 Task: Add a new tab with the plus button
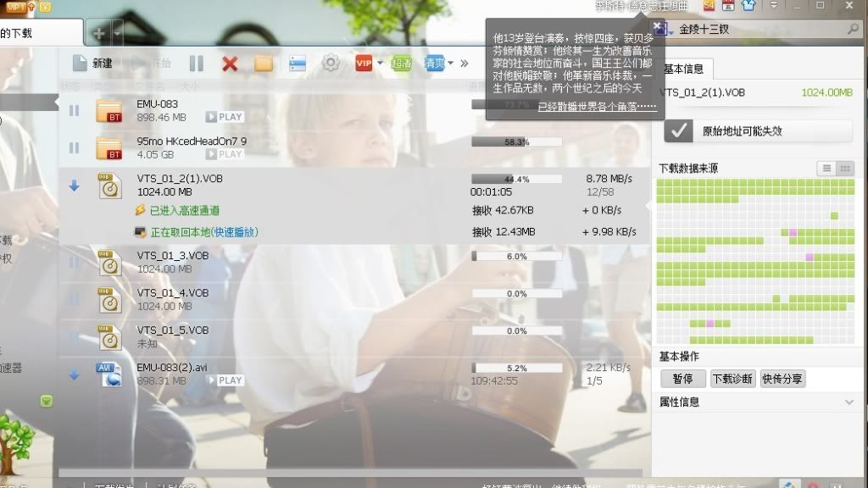click(99, 33)
